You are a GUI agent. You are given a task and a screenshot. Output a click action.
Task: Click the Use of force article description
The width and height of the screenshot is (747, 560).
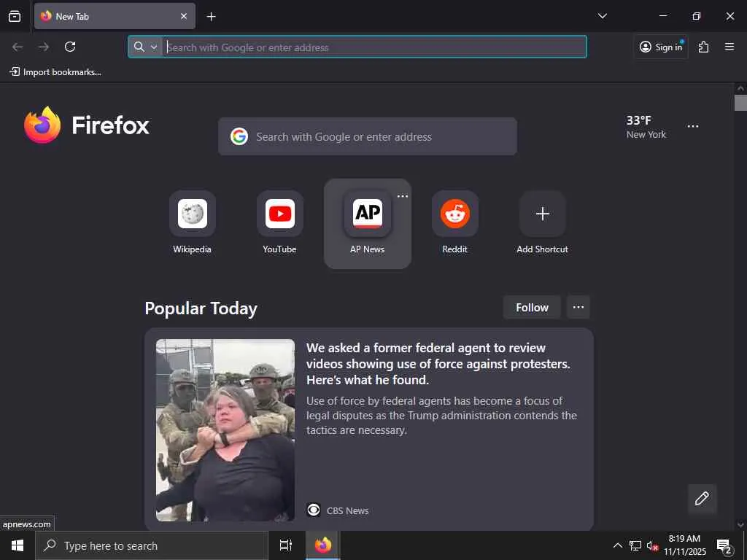[x=441, y=415]
